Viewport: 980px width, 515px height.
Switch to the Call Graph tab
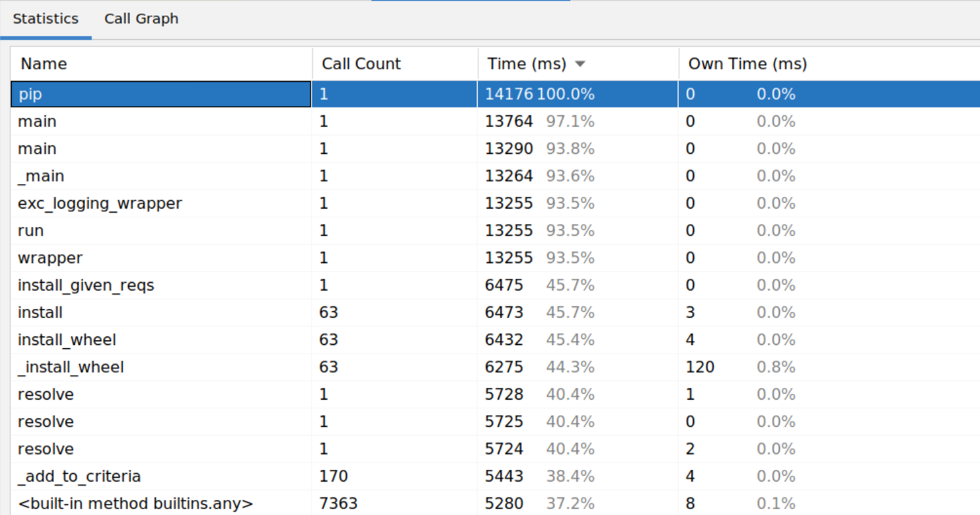click(x=141, y=18)
